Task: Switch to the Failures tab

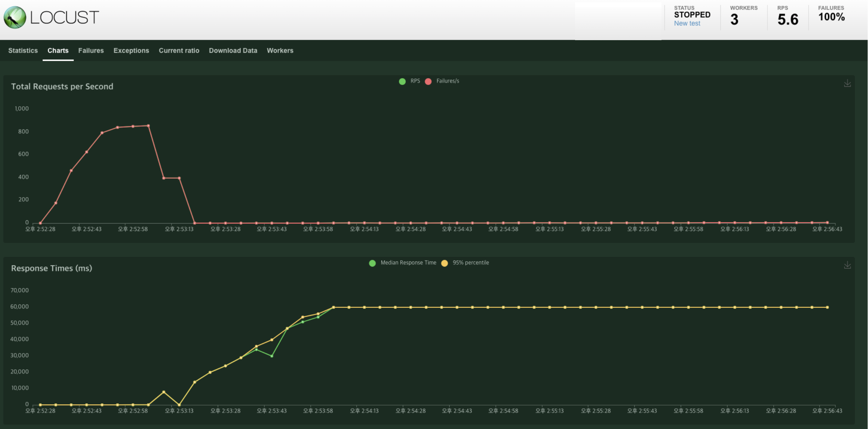Action: pos(91,51)
